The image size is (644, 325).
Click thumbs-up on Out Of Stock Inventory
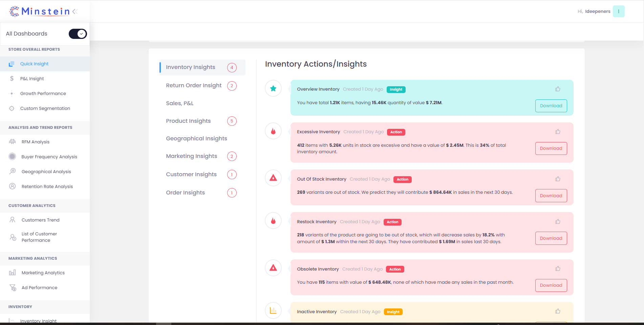[x=558, y=179]
